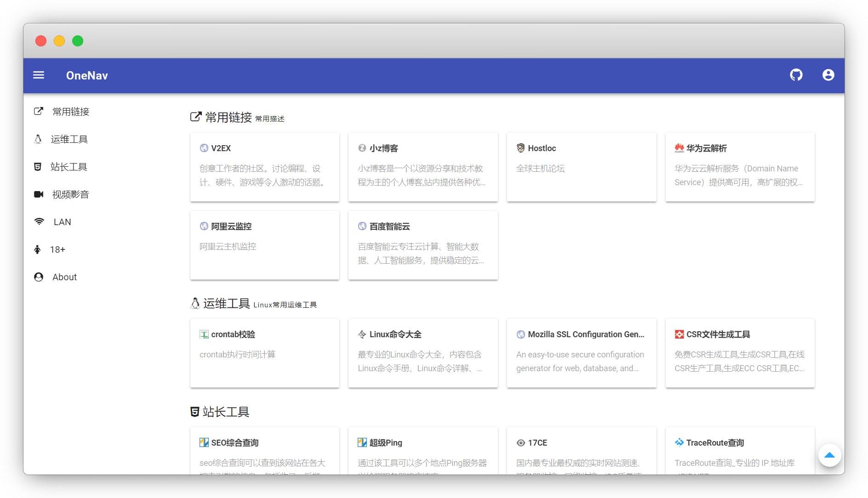Open the V2EX link card

click(x=264, y=167)
